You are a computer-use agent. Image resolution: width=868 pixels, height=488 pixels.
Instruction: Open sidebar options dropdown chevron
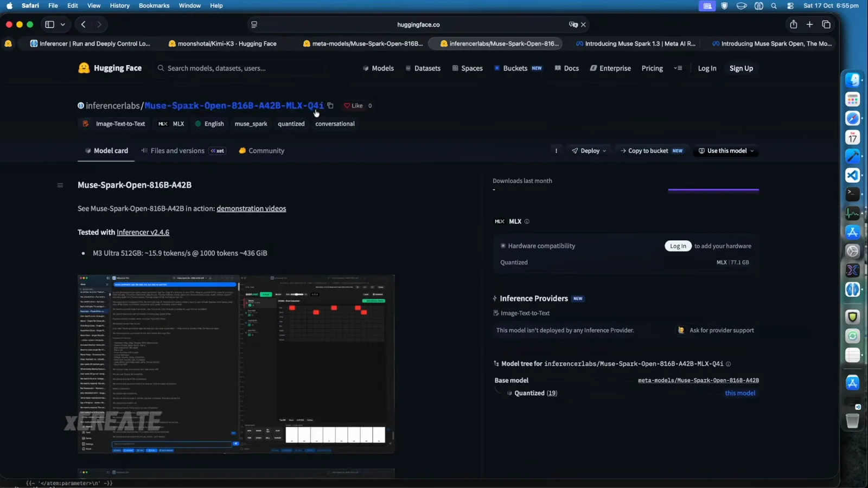63,24
